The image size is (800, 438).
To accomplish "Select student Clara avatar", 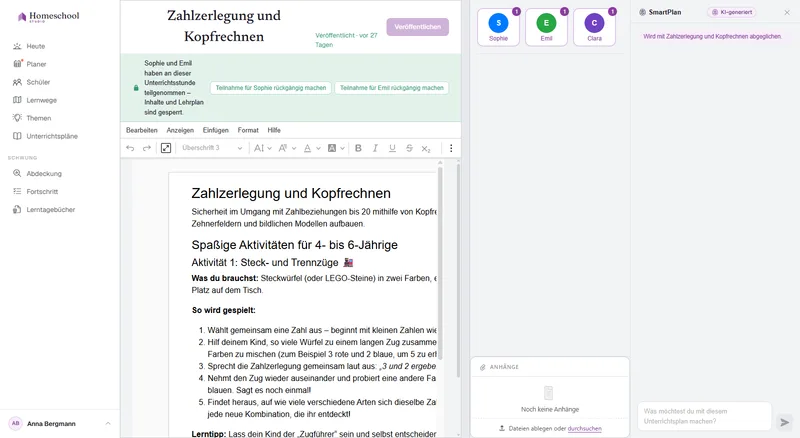I will [x=594, y=23].
